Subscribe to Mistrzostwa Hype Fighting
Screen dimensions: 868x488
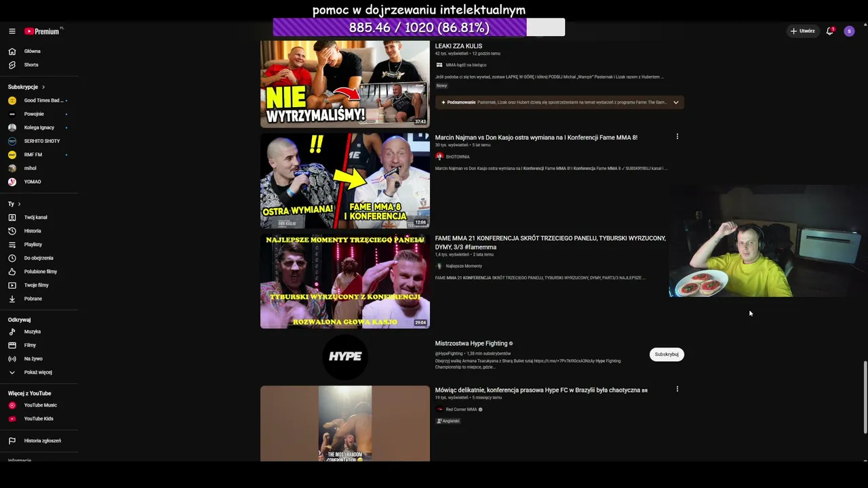[667, 354]
